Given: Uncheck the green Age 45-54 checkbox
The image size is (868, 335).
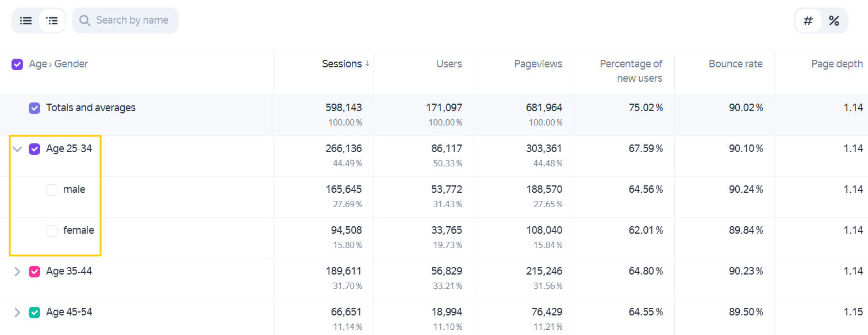Looking at the screenshot, I should (34, 313).
